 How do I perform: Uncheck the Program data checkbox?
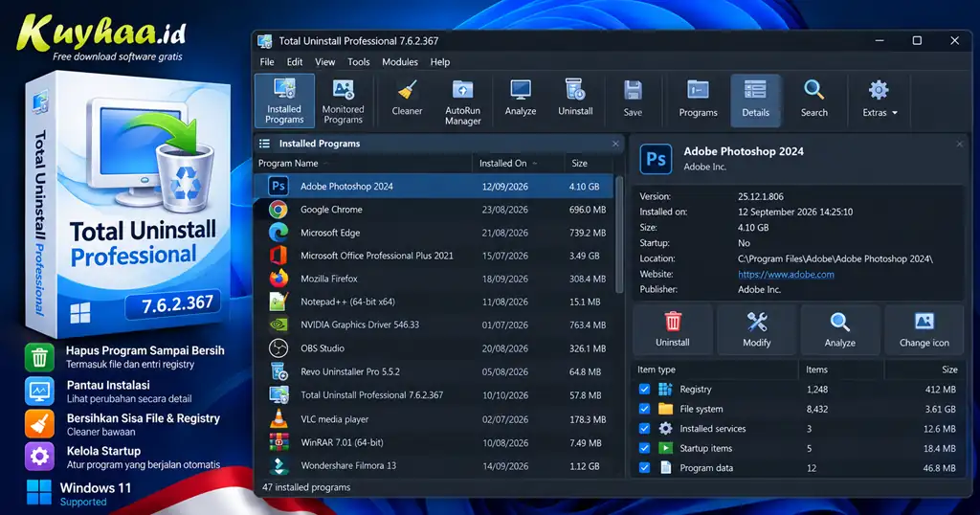point(644,467)
